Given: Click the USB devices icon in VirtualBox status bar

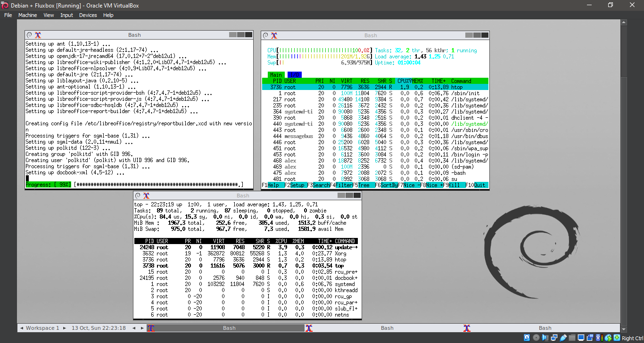Looking at the screenshot, I should [x=563, y=337].
